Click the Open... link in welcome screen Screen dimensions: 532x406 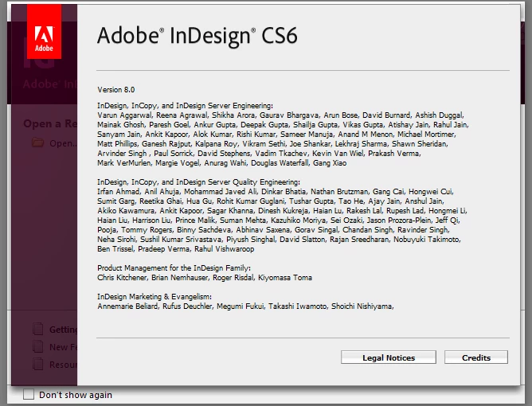point(63,143)
